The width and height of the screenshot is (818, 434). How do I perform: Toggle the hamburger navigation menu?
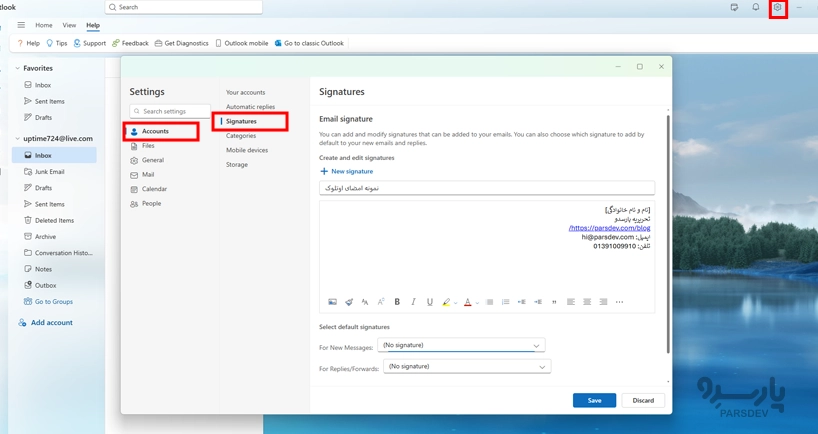coord(21,25)
